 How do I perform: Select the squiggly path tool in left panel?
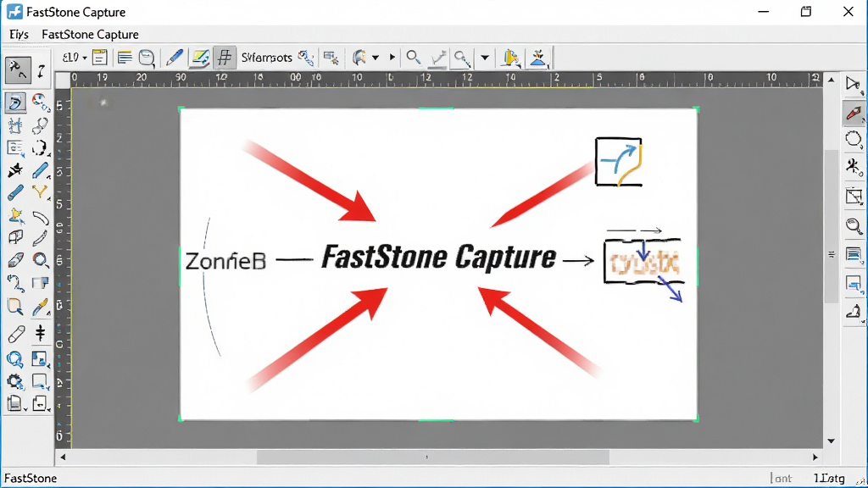[x=15, y=283]
